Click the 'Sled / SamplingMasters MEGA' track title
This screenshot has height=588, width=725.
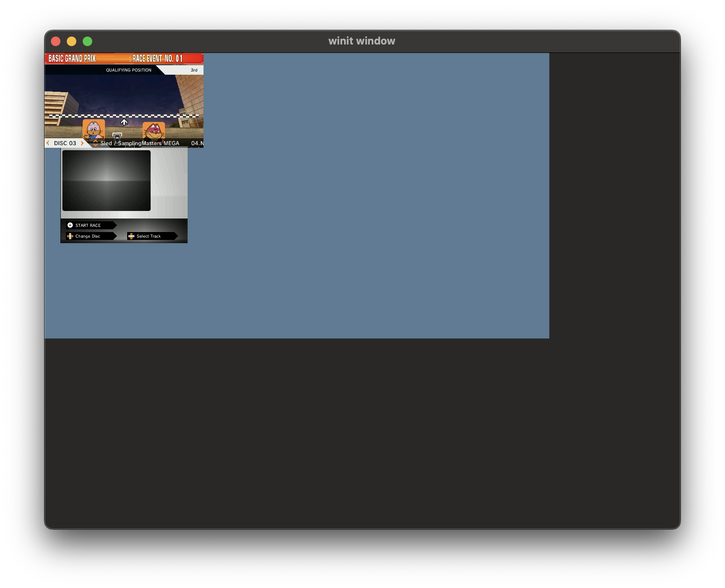point(140,143)
